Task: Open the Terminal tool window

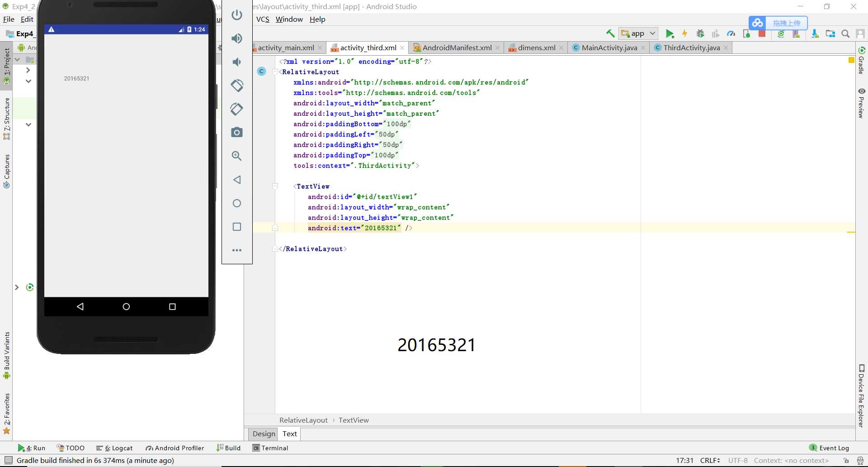Action: click(270, 448)
